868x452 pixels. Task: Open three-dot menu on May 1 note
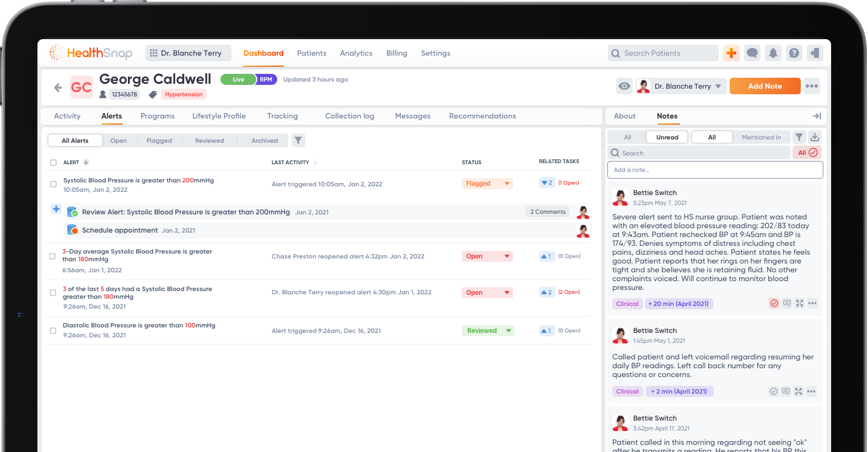(x=811, y=391)
